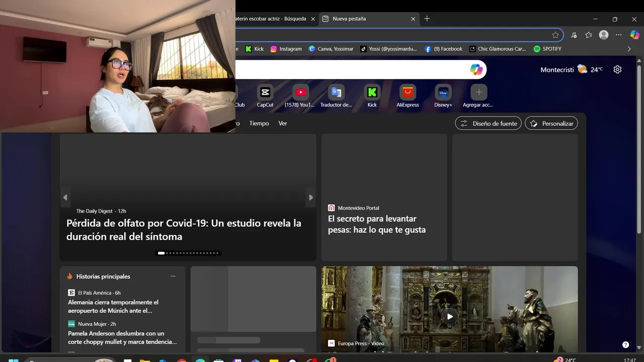Select the Ver feed tab
This screenshot has height=362, width=644.
(283, 123)
